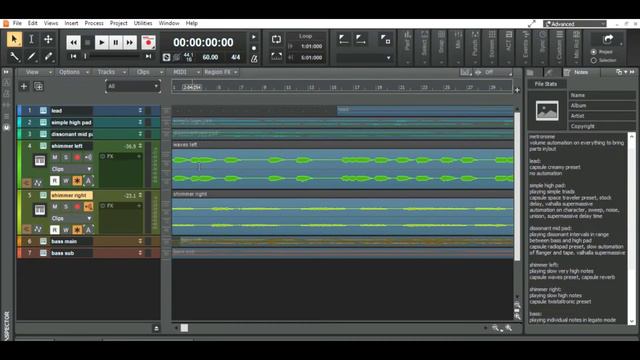Open shimmer left synth instrument icon

[x=40, y=160]
